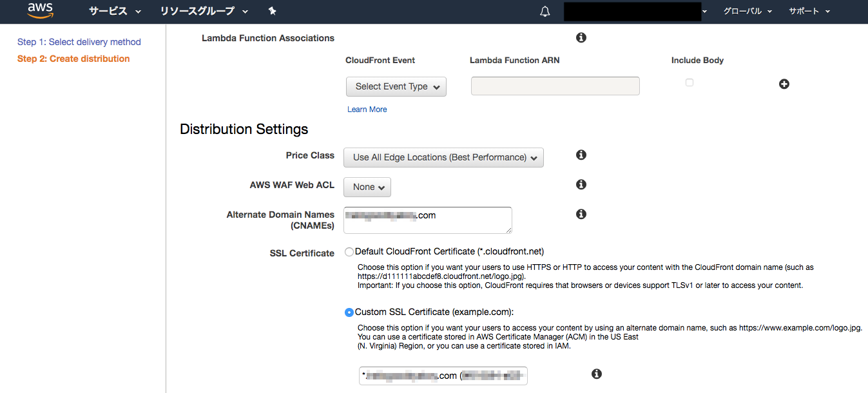Viewport: 868px width, 393px height.
Task: Open the AWS WAF Web ACL dropdown
Action: coord(367,187)
